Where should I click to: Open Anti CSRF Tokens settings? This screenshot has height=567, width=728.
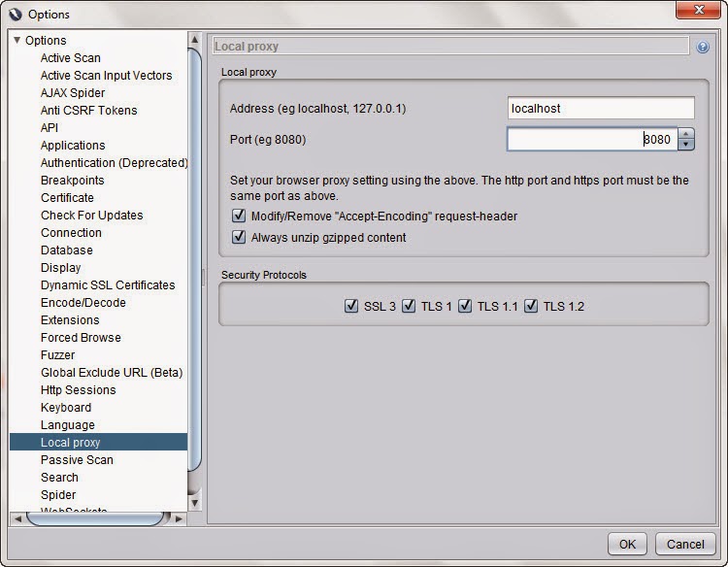[89, 111]
